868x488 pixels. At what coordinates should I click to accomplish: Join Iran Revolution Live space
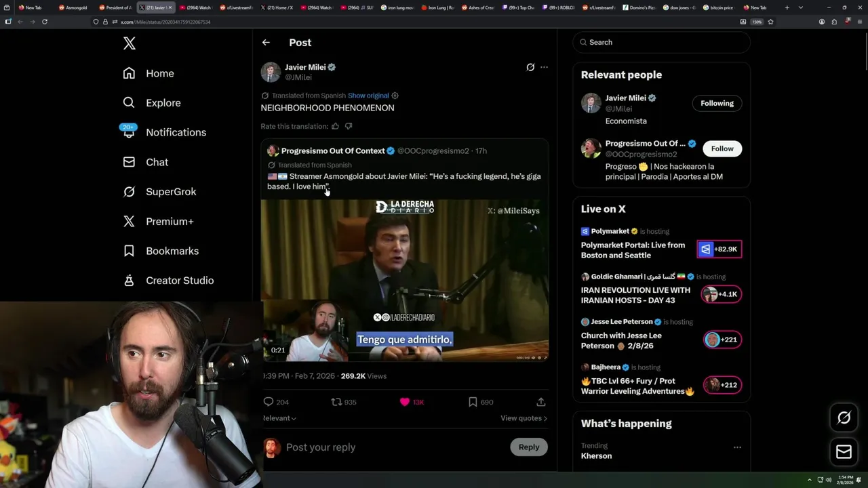click(635, 295)
